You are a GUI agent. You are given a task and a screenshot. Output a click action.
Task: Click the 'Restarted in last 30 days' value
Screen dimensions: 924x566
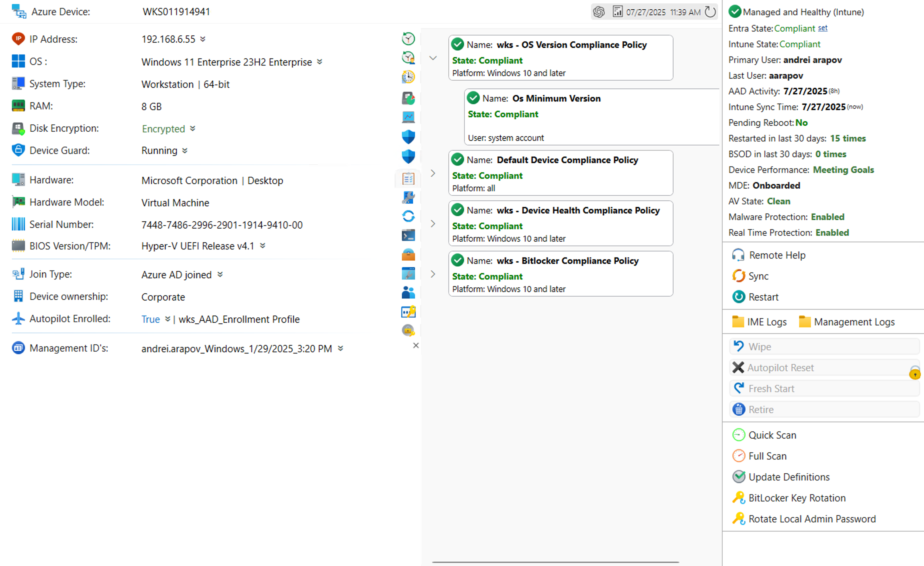(x=848, y=138)
